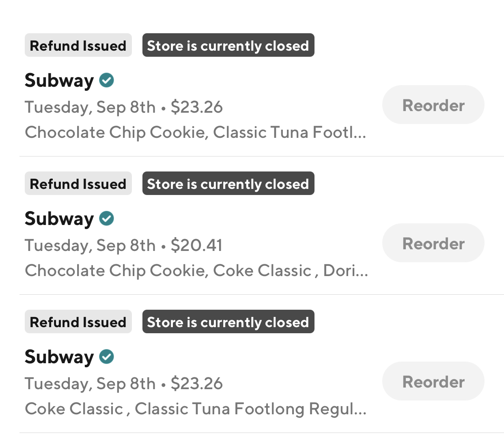This screenshot has height=437, width=504.
Task: Open order listing Chocolate Chip Cookie, Coke Classic
Action: [196, 271]
